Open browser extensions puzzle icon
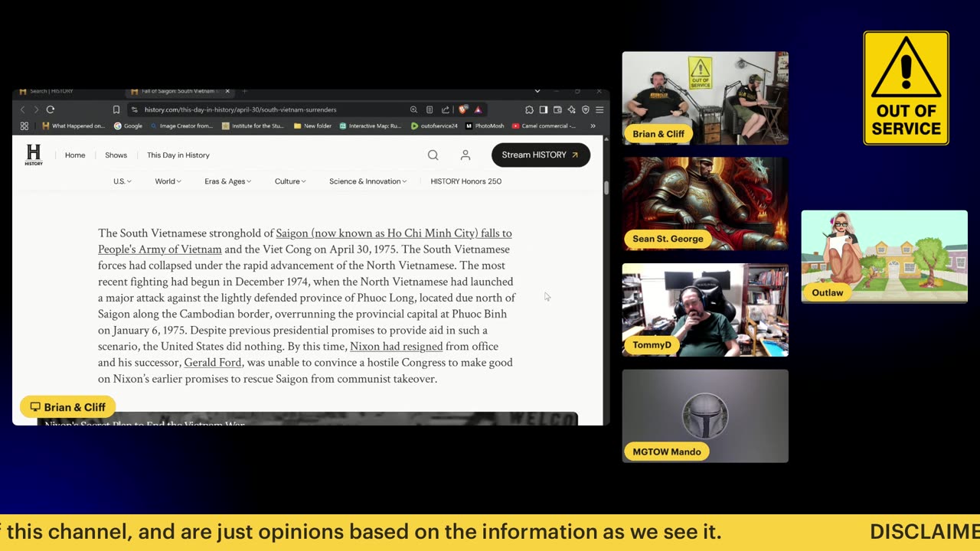Image resolution: width=980 pixels, height=551 pixels. [529, 109]
